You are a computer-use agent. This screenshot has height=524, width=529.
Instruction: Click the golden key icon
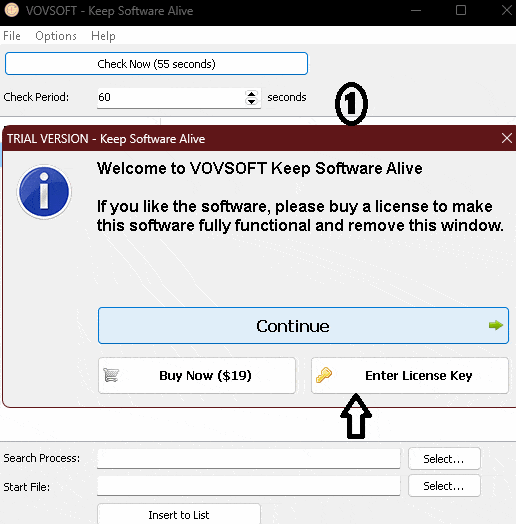[x=324, y=375]
